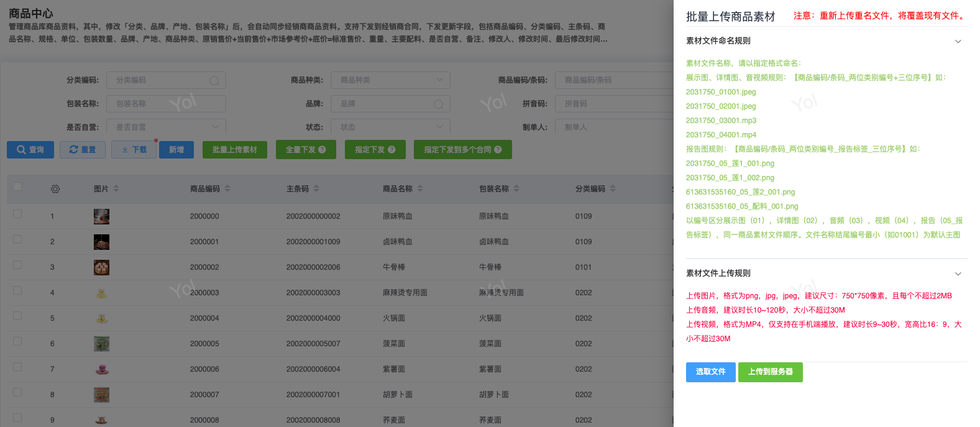Click the 选取文件 button
This screenshot has height=427, width=980.
point(710,372)
